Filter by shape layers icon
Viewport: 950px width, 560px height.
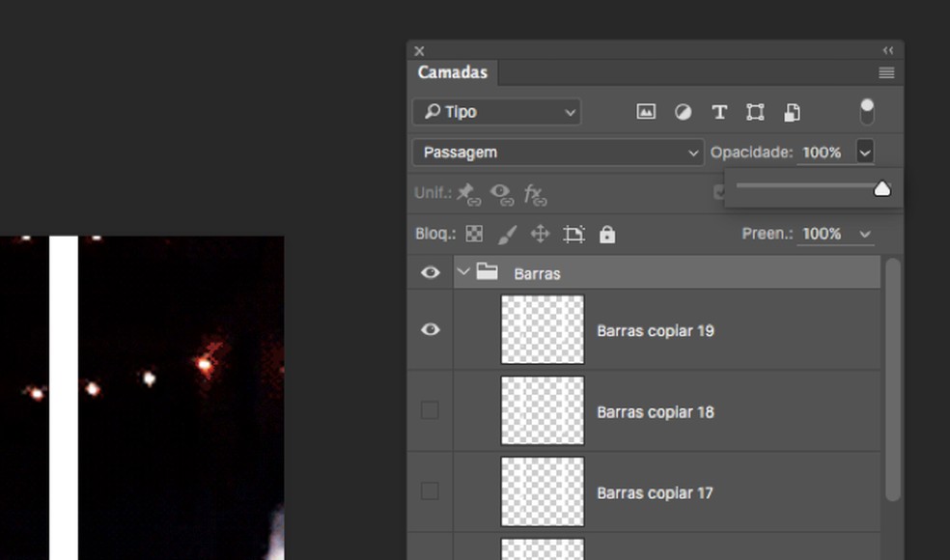755,112
